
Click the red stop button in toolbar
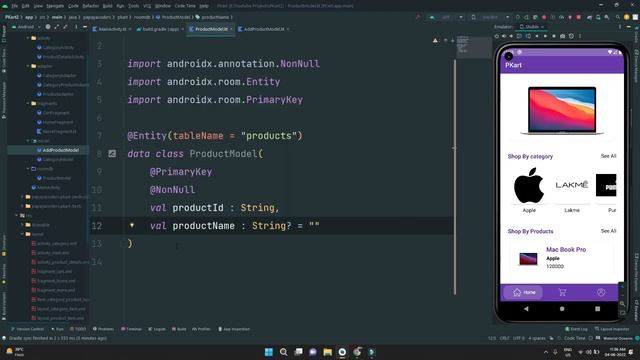coord(579,17)
